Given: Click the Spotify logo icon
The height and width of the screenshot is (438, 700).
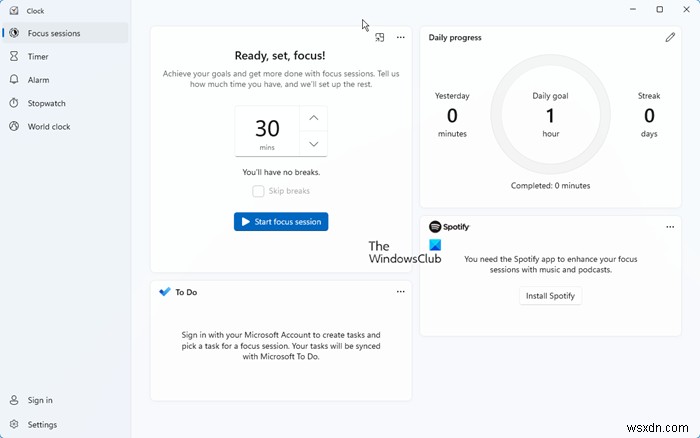Looking at the screenshot, I should click(x=435, y=227).
